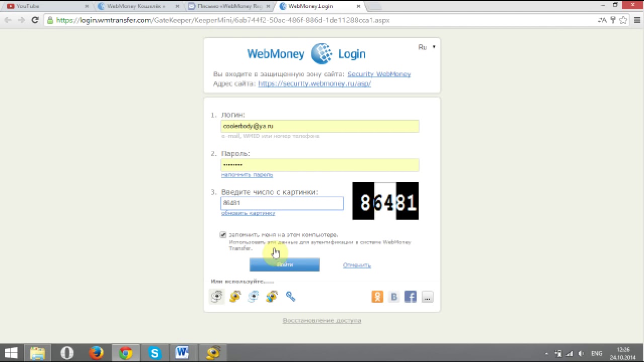Choose the light-blue ant Keeper login icon
Image resolution: width=644 pixels, height=362 pixels.
[254, 297]
